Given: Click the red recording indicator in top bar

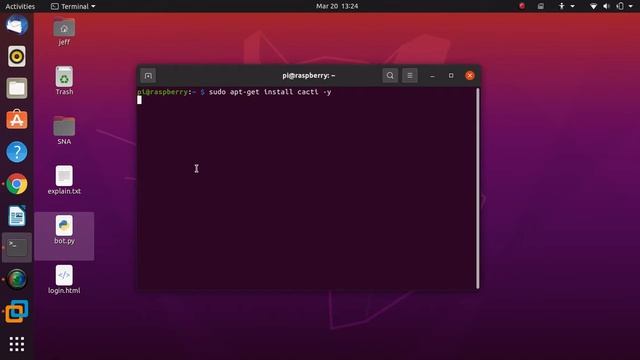Looking at the screenshot, I should 522,6.
